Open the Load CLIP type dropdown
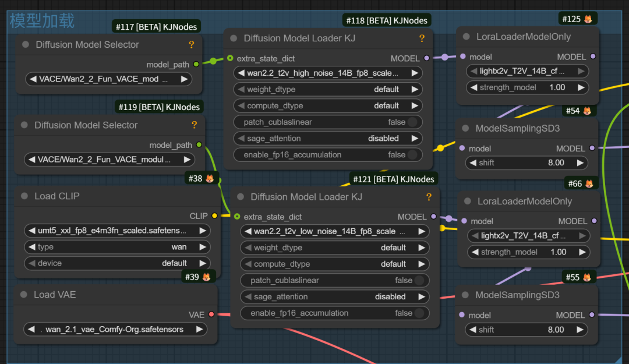Image resolution: width=629 pixels, height=364 pixels. tap(117, 247)
